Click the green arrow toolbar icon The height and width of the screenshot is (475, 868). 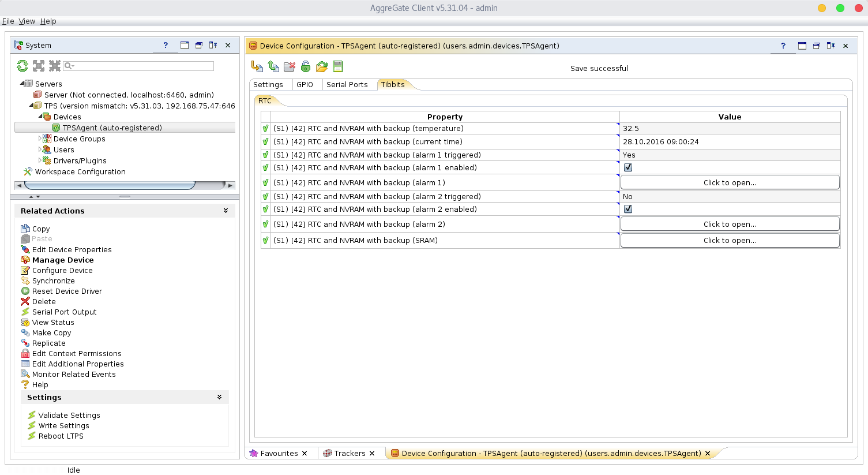(x=273, y=66)
